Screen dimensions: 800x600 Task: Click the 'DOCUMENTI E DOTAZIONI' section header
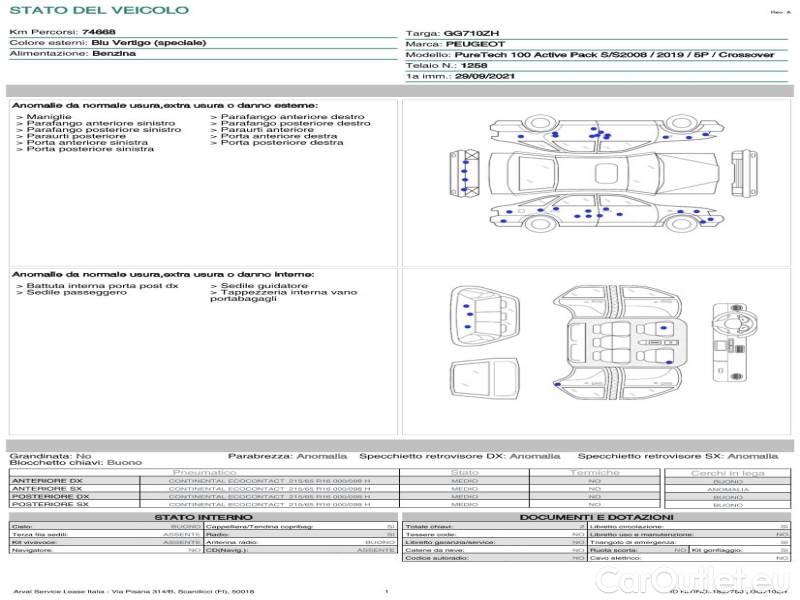point(595,517)
